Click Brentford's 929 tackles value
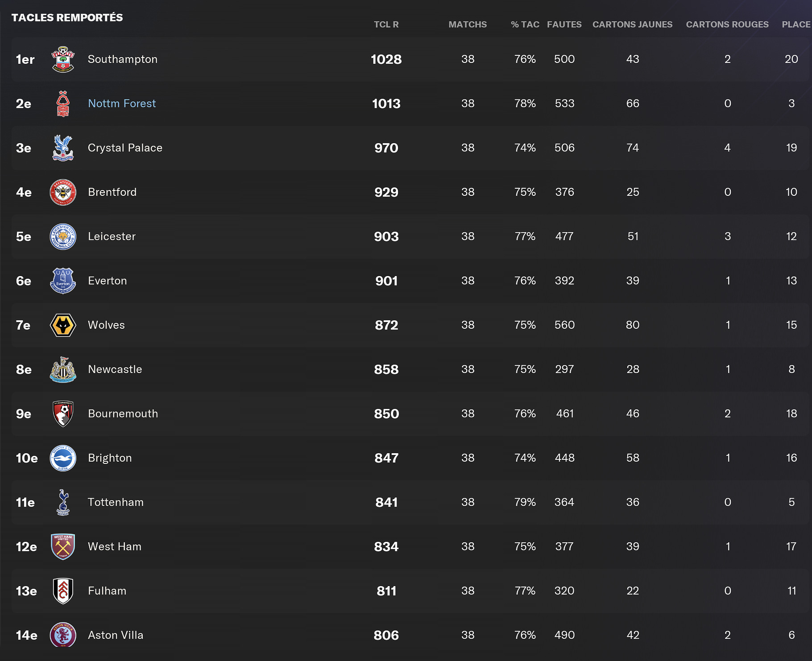 [x=386, y=192]
